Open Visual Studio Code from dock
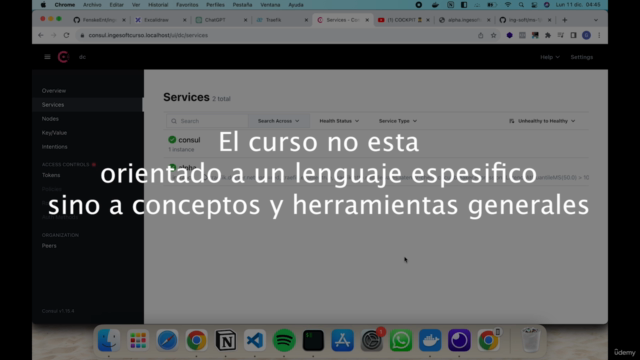Screen dimensions: 640x360 [255, 340]
